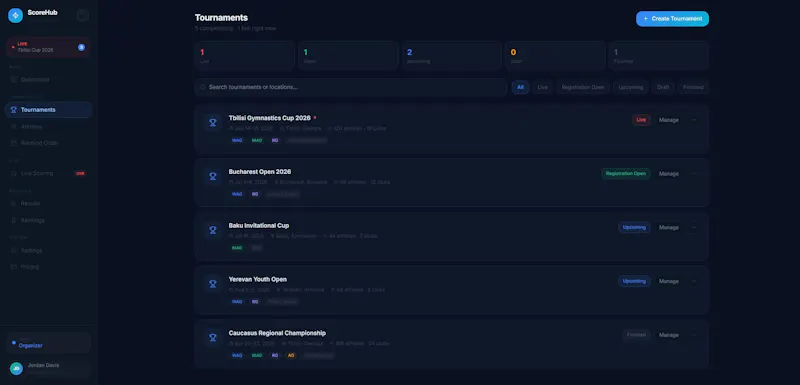The image size is (800, 385).
Task: Collapse the sidebar using the top toggle button
Action: [x=83, y=15]
